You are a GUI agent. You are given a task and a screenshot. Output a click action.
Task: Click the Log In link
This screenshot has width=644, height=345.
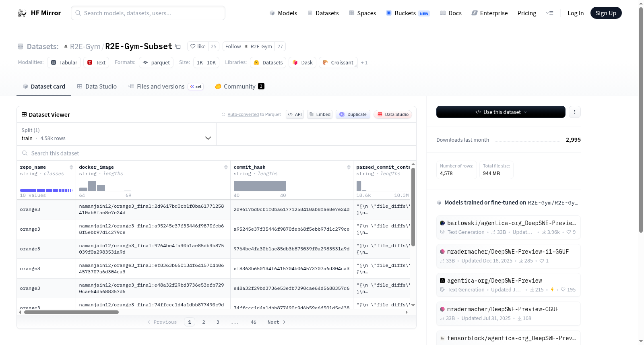pyautogui.click(x=576, y=13)
